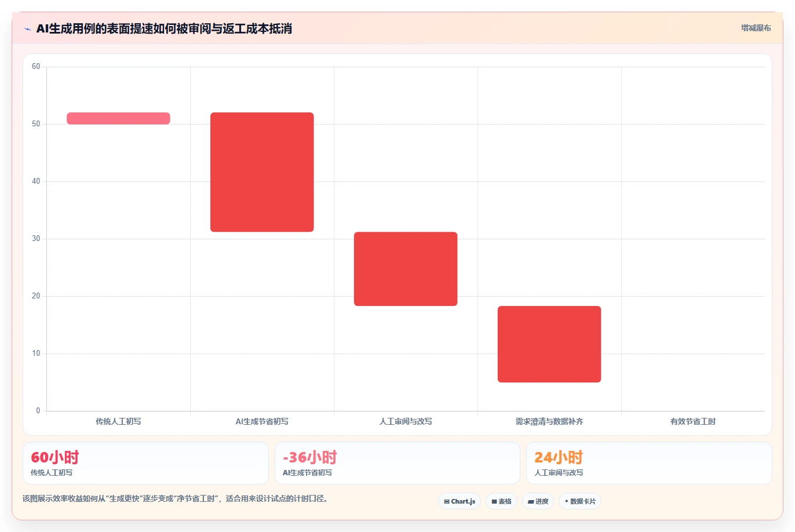Click the y-axis value 20
This screenshot has width=795, height=532.
click(x=36, y=296)
